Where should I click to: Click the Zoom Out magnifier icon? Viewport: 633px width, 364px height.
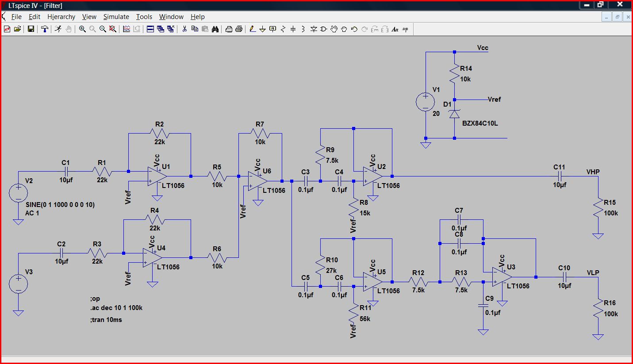[103, 29]
